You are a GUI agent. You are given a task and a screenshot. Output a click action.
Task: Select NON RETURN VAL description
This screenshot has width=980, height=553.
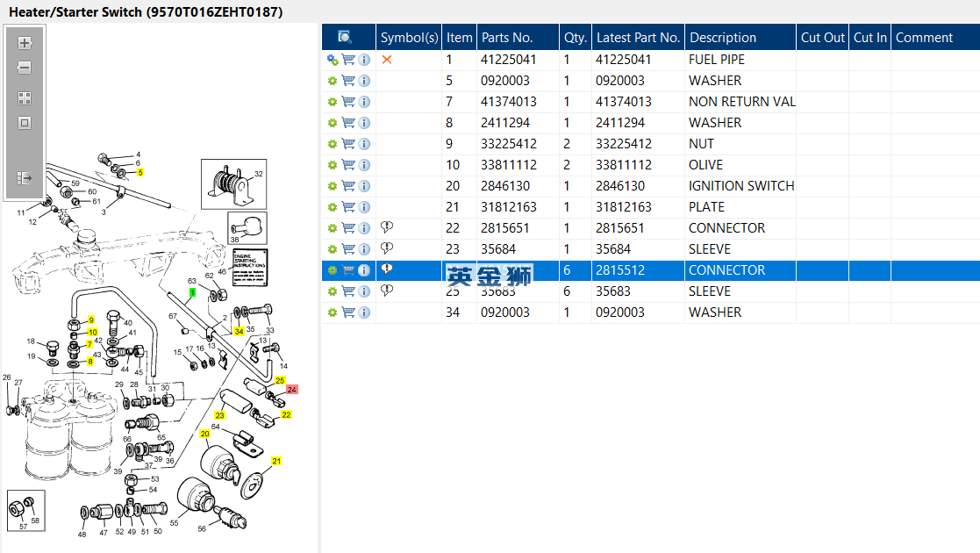click(742, 101)
